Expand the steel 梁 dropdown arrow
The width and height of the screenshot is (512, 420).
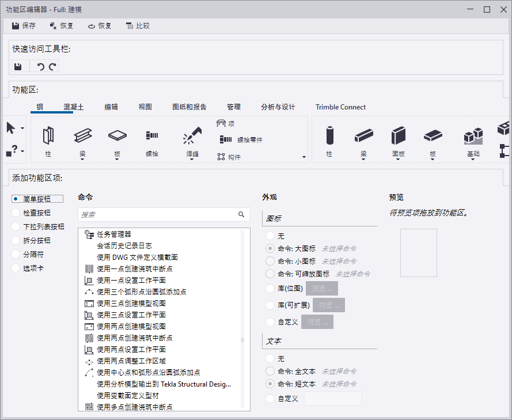(82, 160)
